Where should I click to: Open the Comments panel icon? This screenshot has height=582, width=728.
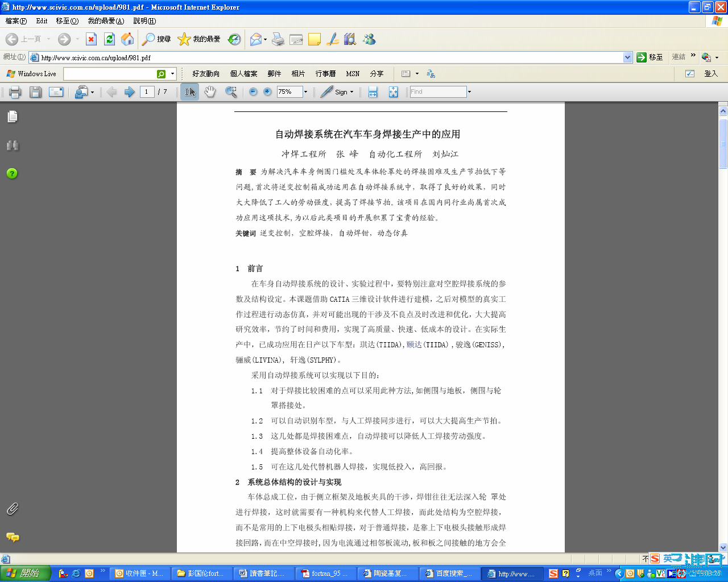pyautogui.click(x=12, y=537)
